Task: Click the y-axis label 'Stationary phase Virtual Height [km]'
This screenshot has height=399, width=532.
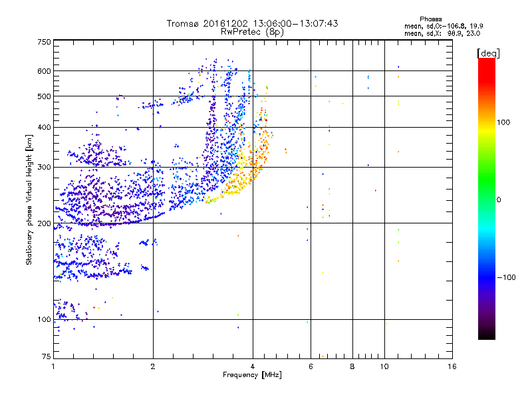Action: coord(29,199)
